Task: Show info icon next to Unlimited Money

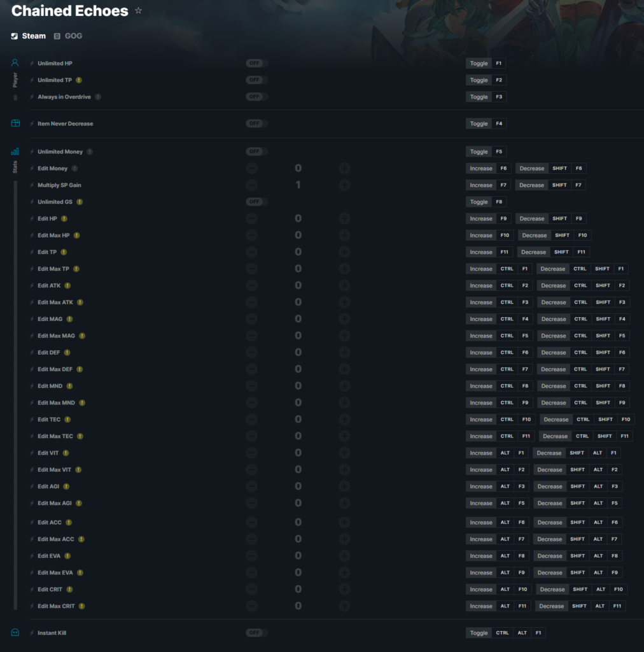Action: [x=90, y=152]
